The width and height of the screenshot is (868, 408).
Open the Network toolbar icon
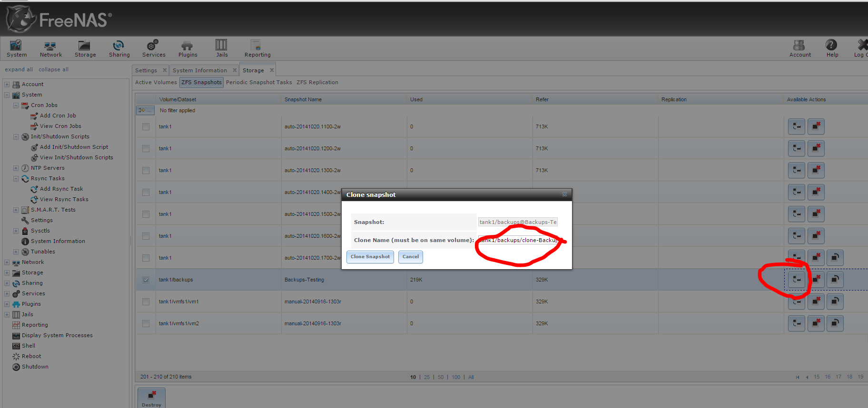(x=50, y=49)
